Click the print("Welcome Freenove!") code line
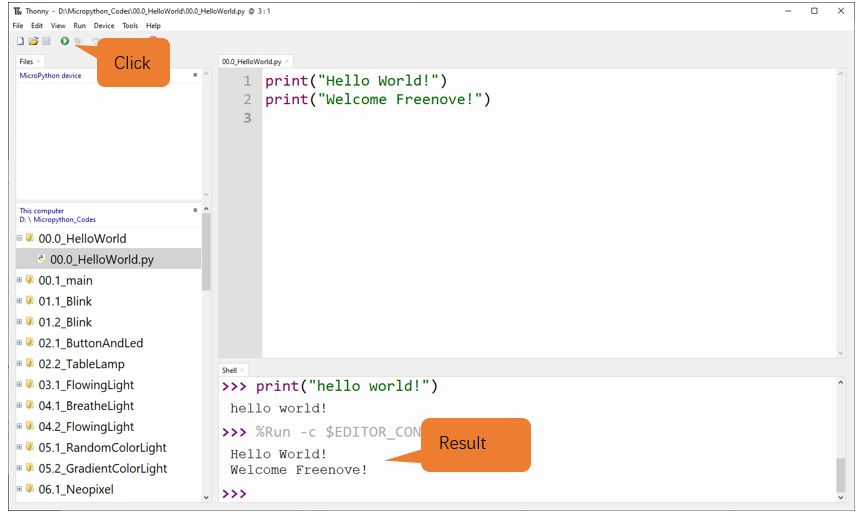This screenshot has height=515, width=863. tap(378, 100)
